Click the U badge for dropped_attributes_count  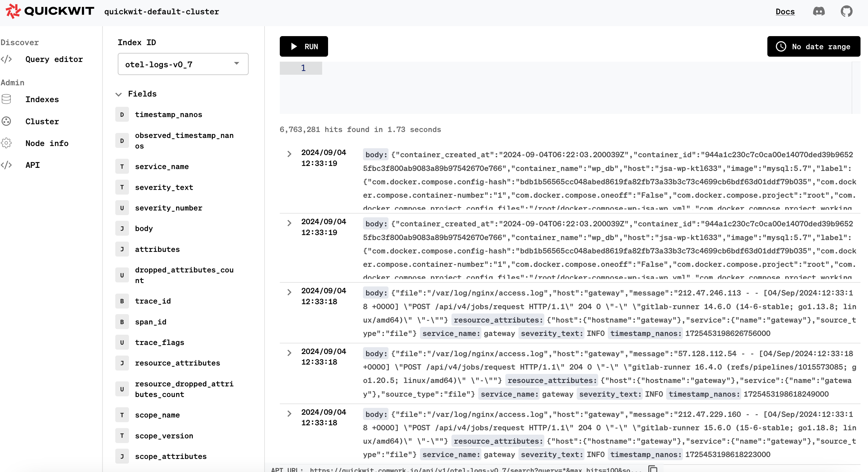pyautogui.click(x=122, y=275)
